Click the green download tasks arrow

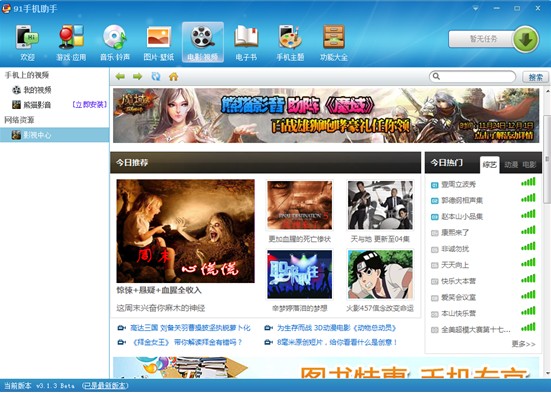click(x=526, y=39)
